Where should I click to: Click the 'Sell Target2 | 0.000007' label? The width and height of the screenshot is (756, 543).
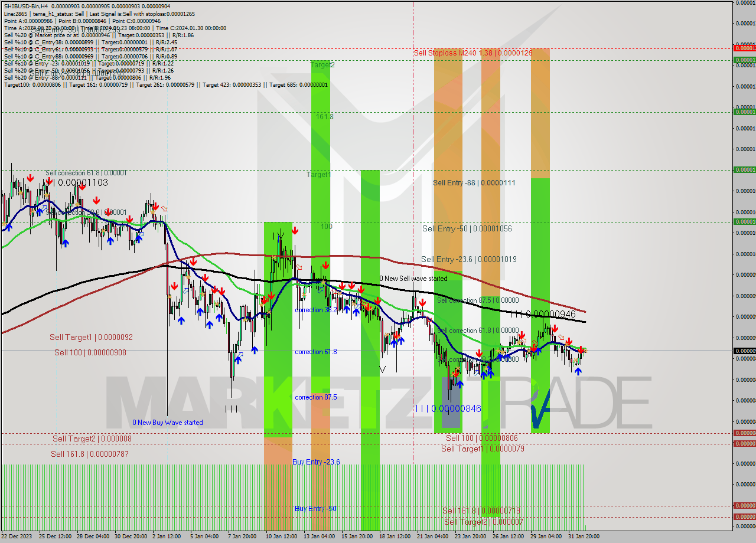pyautogui.click(x=484, y=522)
